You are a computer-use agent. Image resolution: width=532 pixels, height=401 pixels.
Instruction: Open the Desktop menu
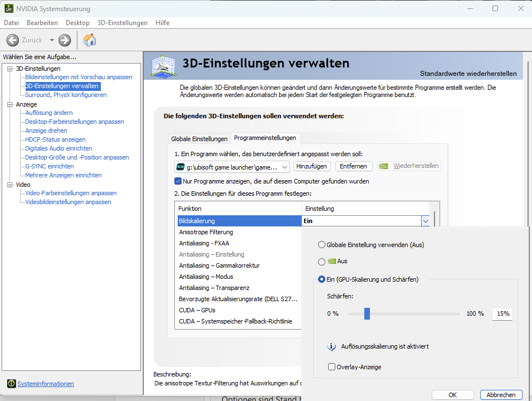(77, 23)
